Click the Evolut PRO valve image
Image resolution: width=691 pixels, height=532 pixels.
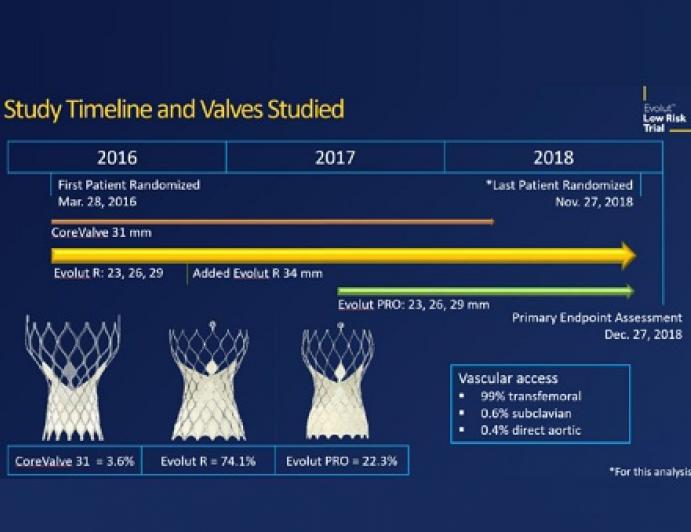[338, 381]
